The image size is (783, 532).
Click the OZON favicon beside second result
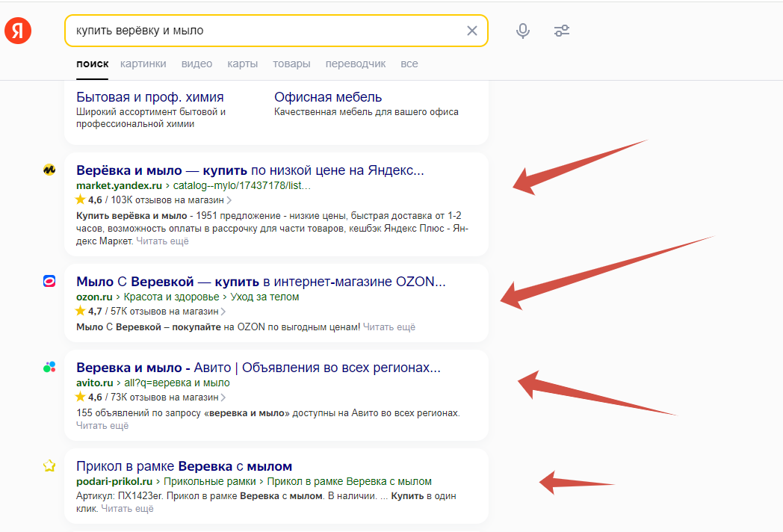pyautogui.click(x=49, y=281)
